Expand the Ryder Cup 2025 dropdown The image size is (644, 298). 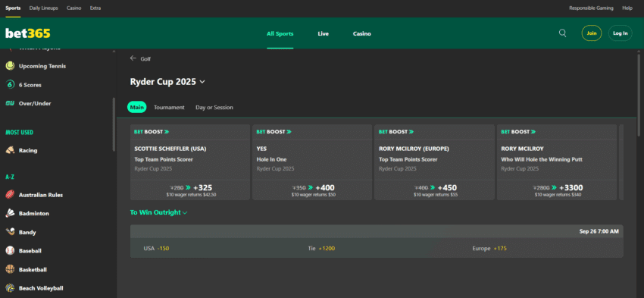point(202,82)
